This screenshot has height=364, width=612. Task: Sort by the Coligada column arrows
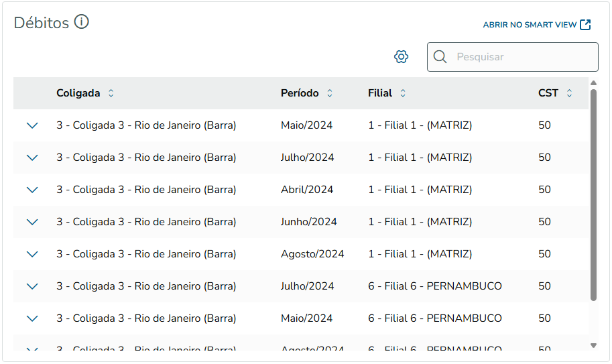pos(111,93)
